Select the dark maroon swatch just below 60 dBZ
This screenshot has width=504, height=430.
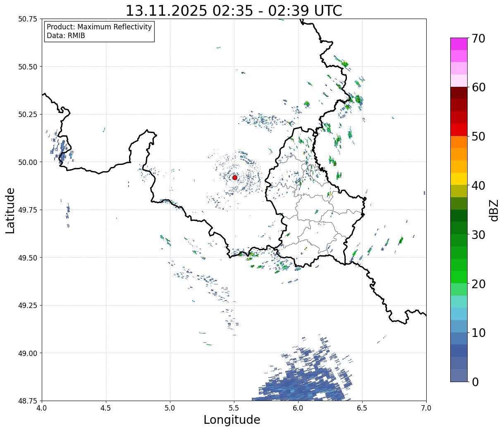tap(459, 93)
